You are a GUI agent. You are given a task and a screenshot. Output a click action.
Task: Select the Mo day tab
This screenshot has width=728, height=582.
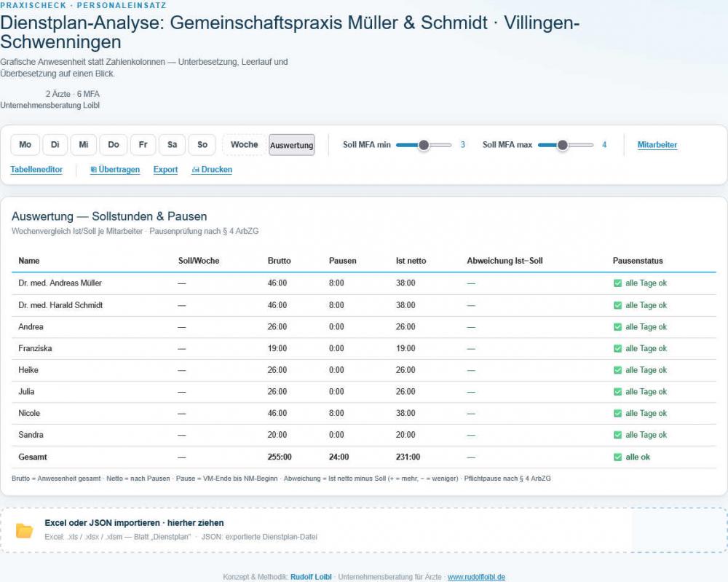click(x=25, y=144)
